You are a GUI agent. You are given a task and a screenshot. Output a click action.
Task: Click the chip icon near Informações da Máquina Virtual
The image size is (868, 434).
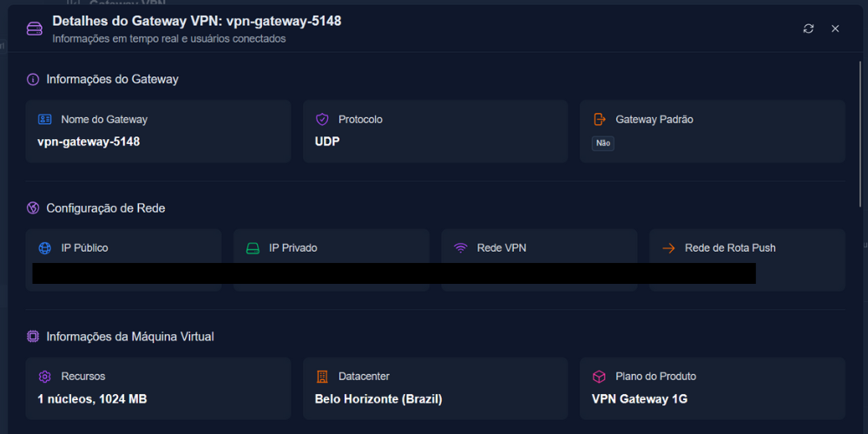pos(33,336)
